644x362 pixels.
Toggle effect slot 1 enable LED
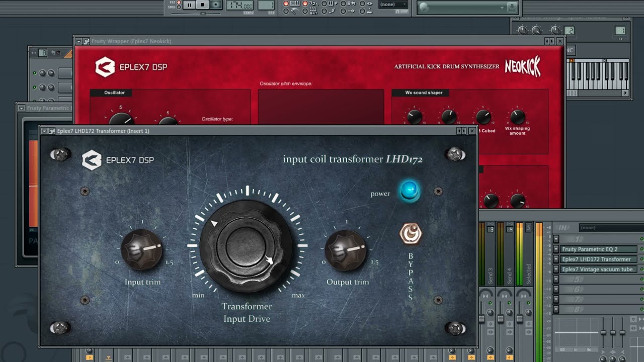[x=641, y=239]
